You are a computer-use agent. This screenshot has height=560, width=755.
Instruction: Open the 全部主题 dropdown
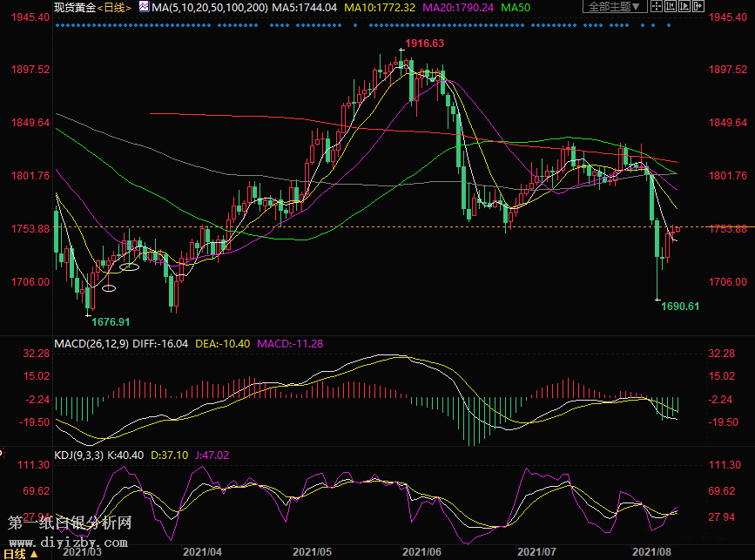click(x=615, y=6)
